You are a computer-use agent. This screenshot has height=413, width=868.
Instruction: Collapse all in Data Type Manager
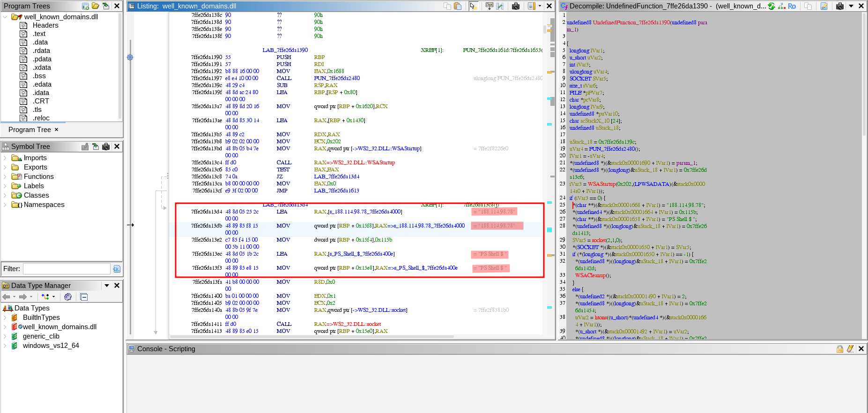tap(84, 297)
